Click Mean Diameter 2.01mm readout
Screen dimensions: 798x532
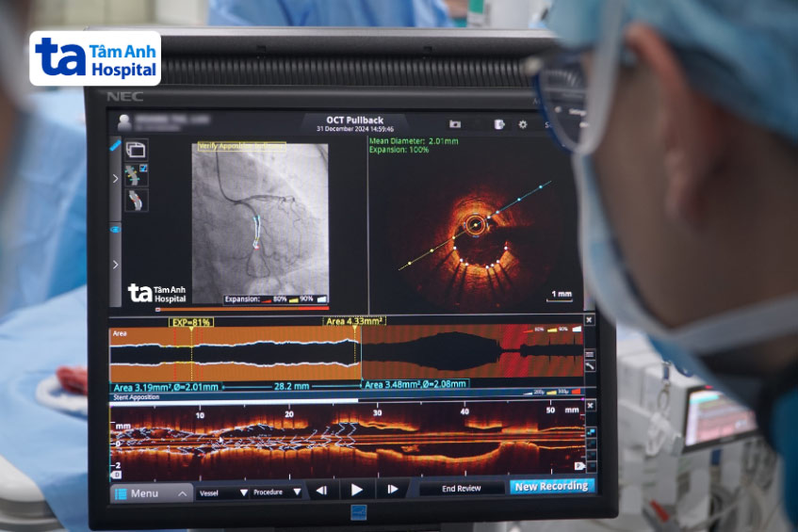coord(414,141)
